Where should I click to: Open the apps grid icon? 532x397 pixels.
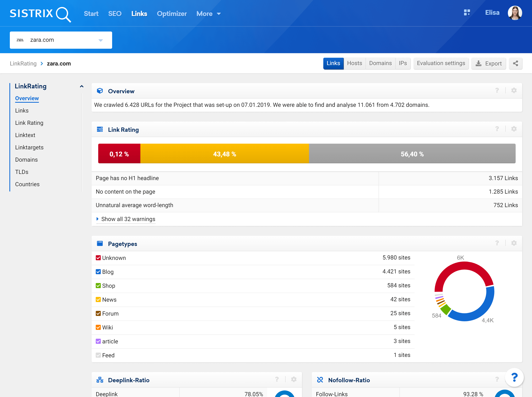pos(467,12)
